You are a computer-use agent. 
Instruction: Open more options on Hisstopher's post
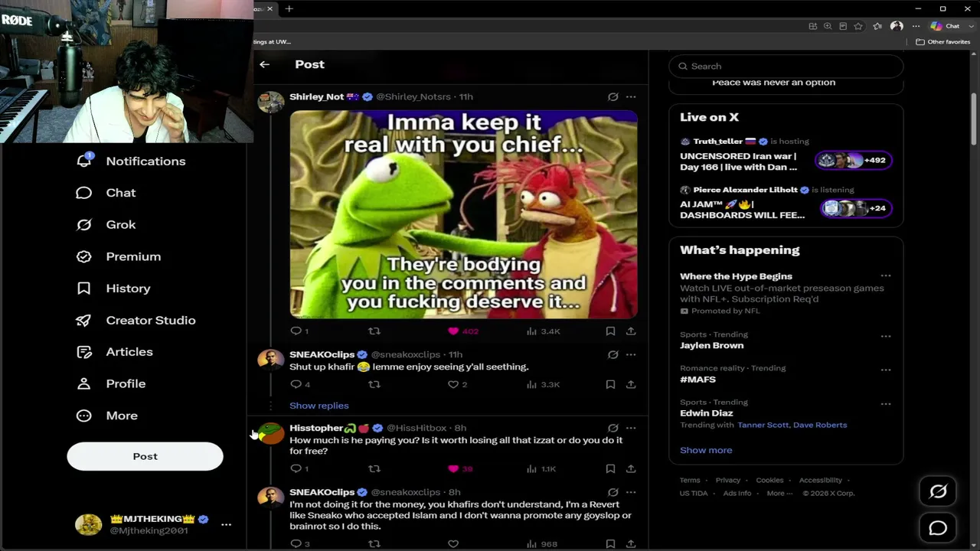coord(631,428)
